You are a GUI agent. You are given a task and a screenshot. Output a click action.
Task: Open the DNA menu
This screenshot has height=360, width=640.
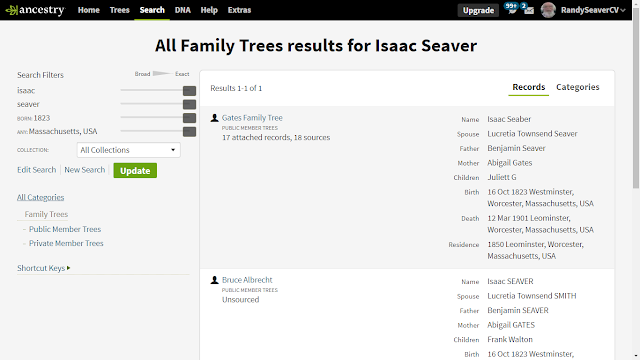click(x=182, y=10)
